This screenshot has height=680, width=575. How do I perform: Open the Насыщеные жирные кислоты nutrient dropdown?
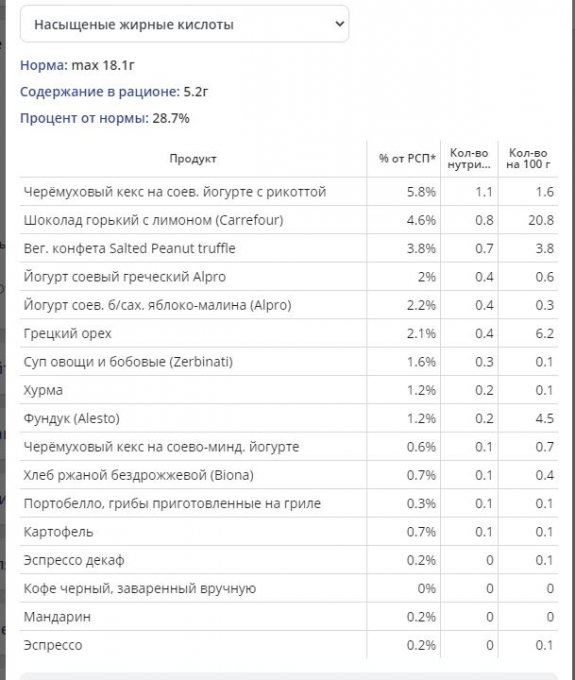point(184,24)
